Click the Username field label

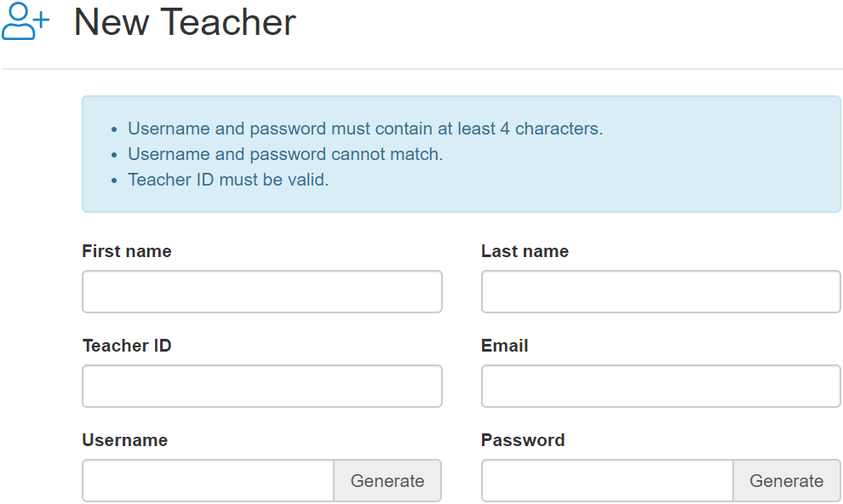click(124, 440)
